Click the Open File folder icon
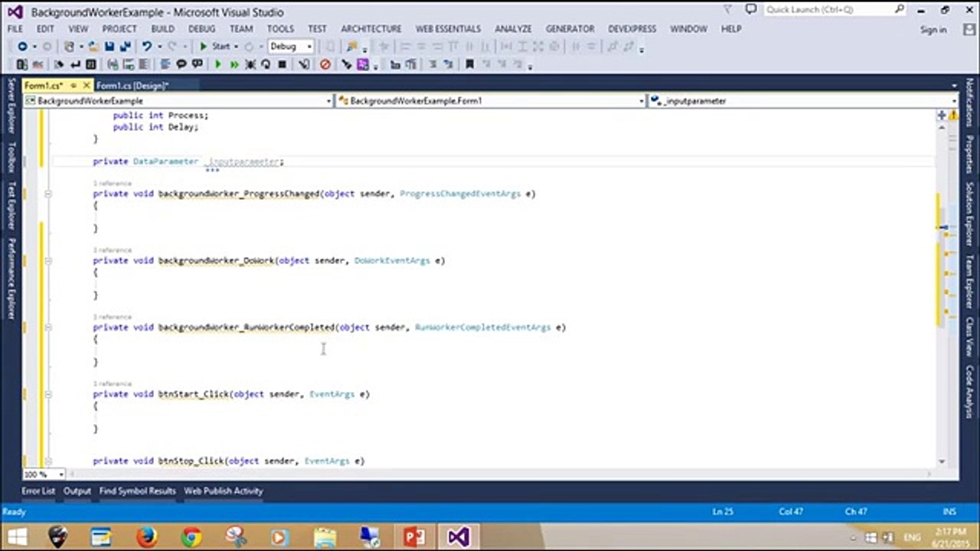 coord(93,47)
